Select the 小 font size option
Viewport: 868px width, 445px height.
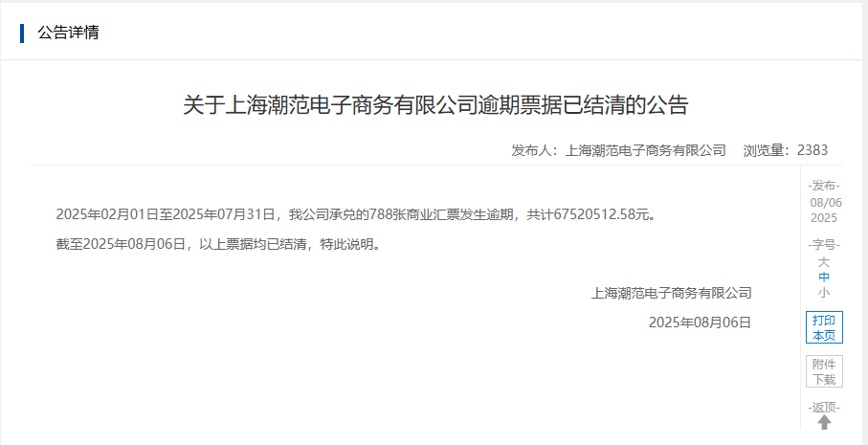824,293
